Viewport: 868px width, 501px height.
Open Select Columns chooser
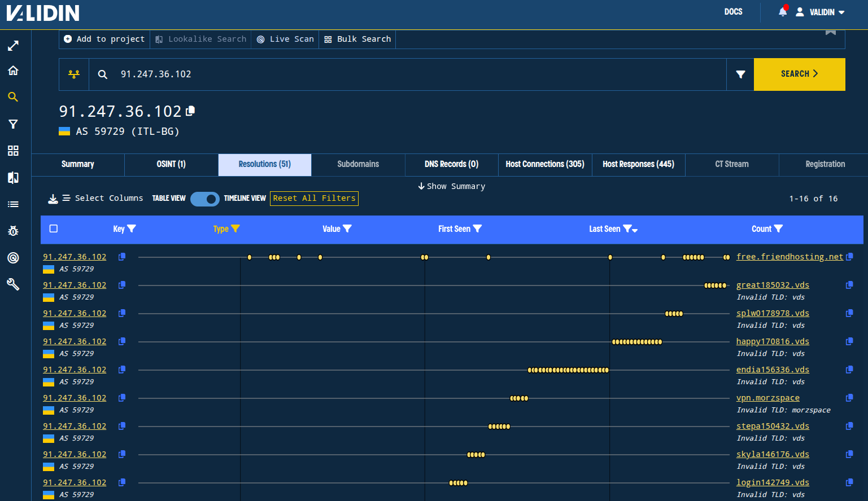coord(102,199)
